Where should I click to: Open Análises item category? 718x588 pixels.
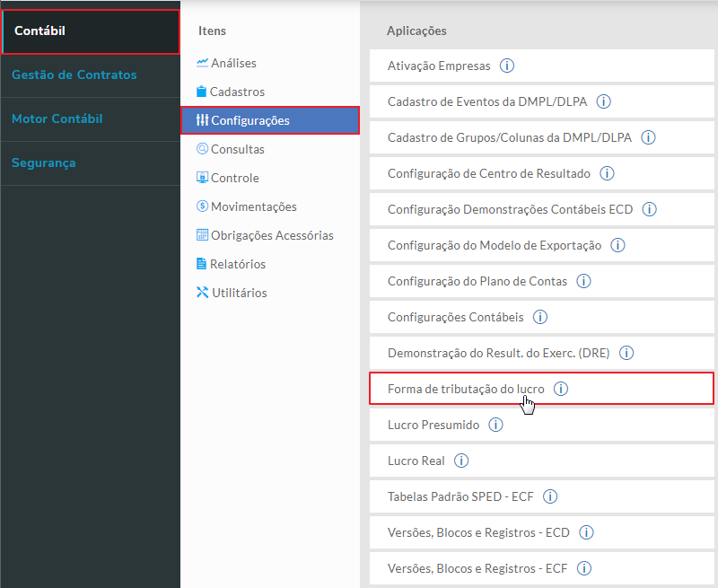coord(233,63)
